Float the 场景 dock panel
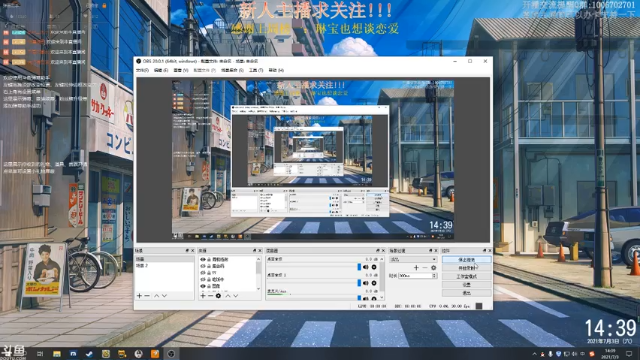Screen dimensions: 640x360 coord(187,250)
